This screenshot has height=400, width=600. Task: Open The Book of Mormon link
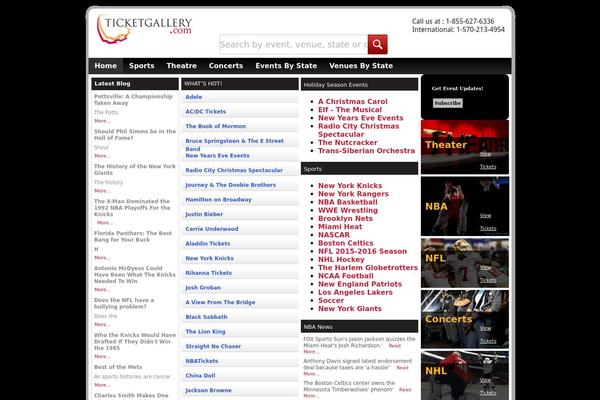tap(215, 126)
